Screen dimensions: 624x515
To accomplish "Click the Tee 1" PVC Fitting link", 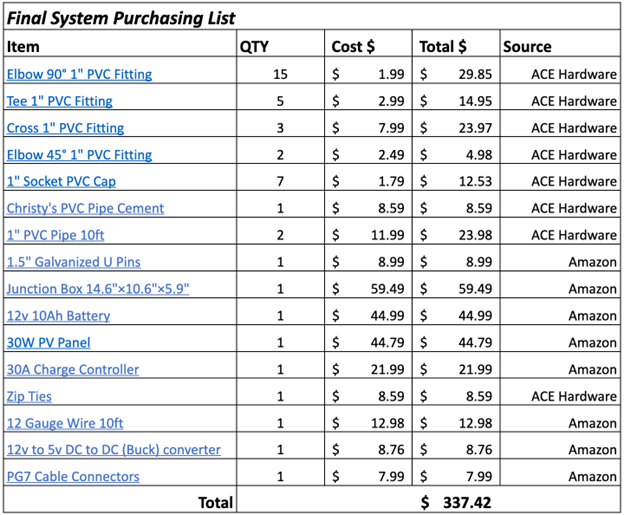I will click(x=59, y=101).
